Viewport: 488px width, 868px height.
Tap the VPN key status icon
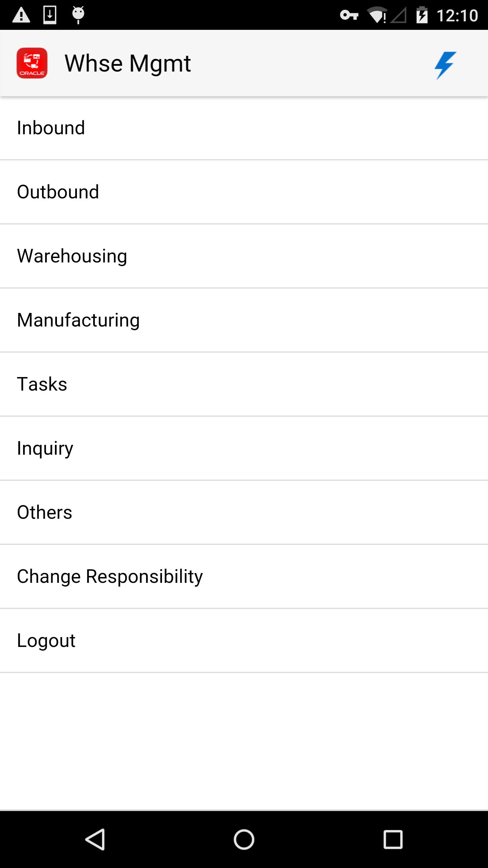(x=349, y=15)
